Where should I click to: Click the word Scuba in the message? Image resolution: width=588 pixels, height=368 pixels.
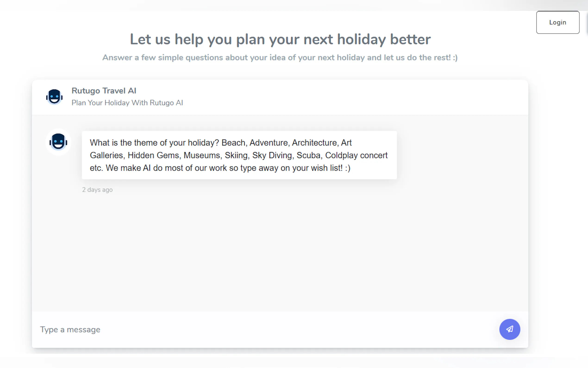(308, 155)
